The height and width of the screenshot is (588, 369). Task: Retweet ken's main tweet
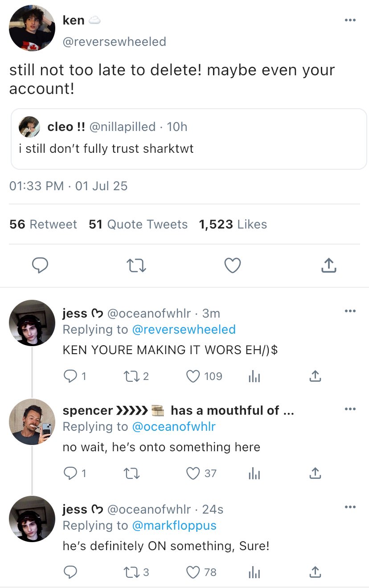(137, 266)
